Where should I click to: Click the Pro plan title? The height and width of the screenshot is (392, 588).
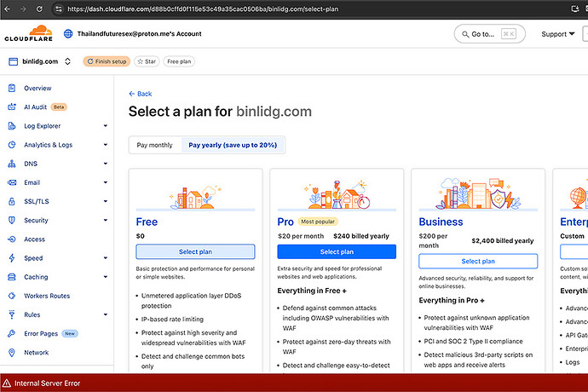point(285,222)
